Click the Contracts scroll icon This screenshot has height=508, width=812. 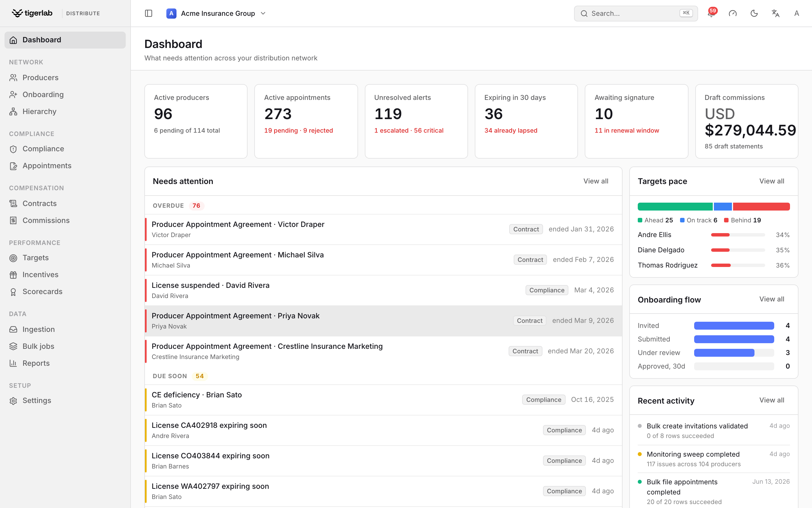pos(14,203)
